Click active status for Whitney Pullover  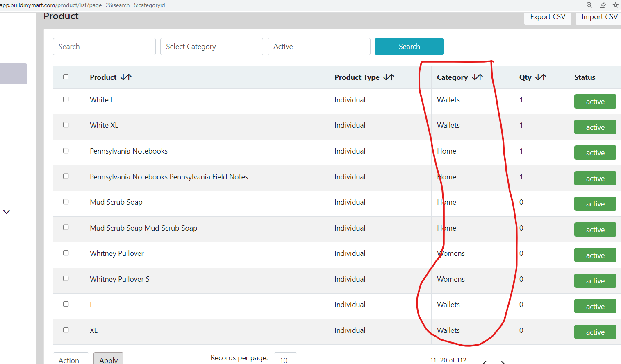click(595, 255)
